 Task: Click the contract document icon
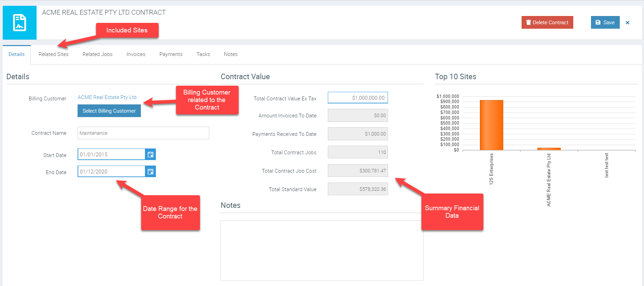click(x=19, y=23)
